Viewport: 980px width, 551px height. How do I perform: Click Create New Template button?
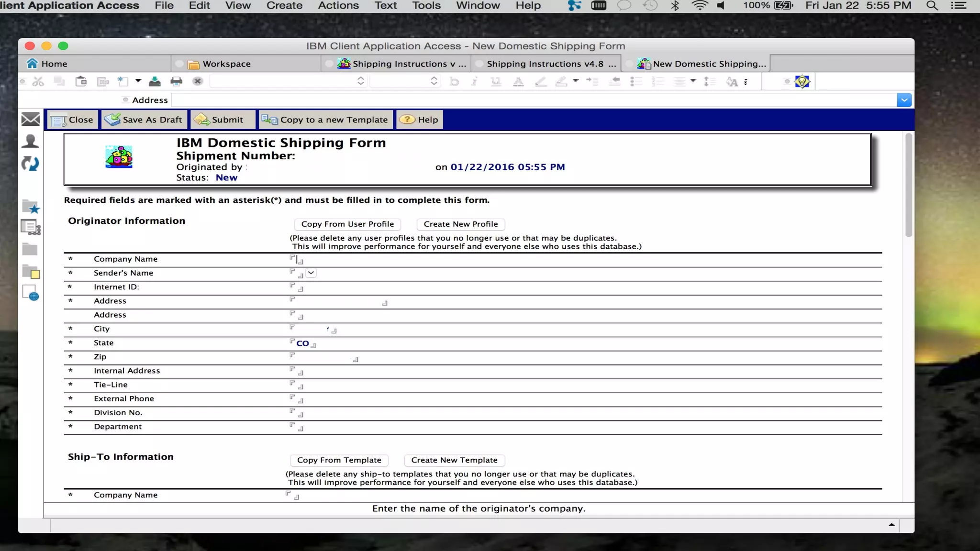tap(455, 460)
